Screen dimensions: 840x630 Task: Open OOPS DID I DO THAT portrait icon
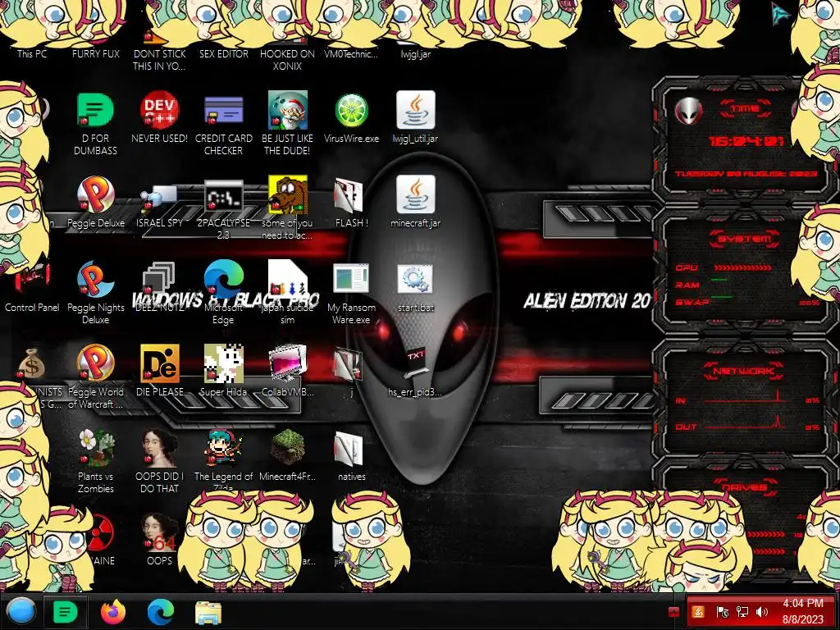point(160,449)
